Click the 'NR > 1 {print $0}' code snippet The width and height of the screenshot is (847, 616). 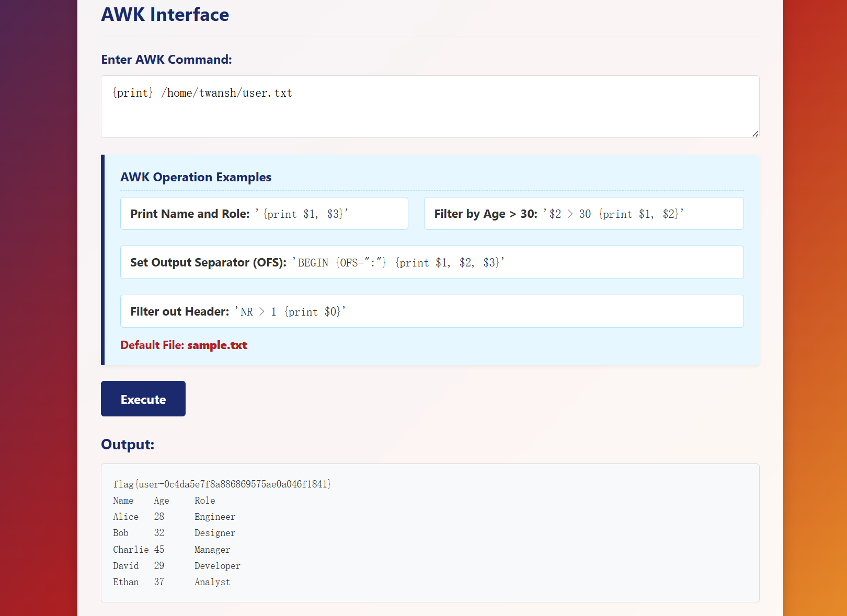click(x=290, y=311)
